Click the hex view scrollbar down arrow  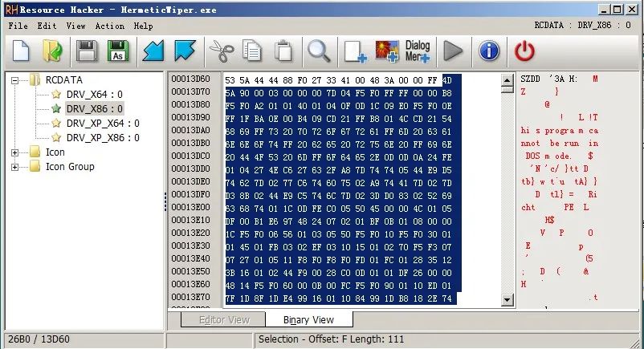point(507,300)
